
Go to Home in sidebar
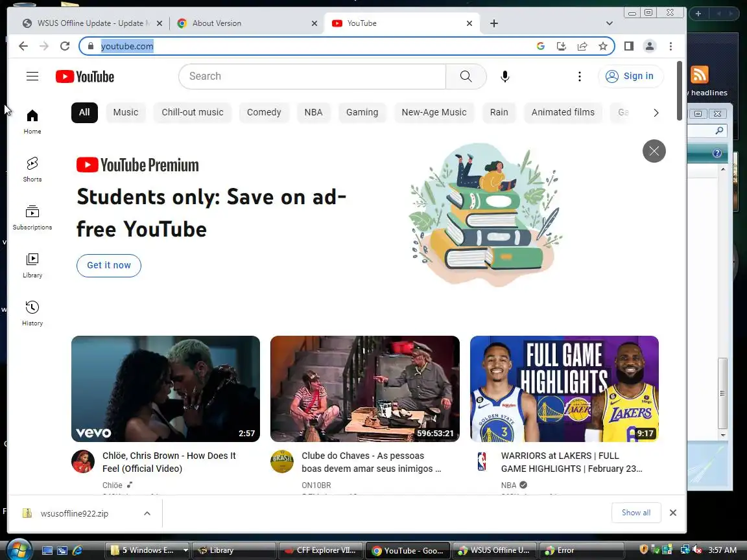click(32, 121)
